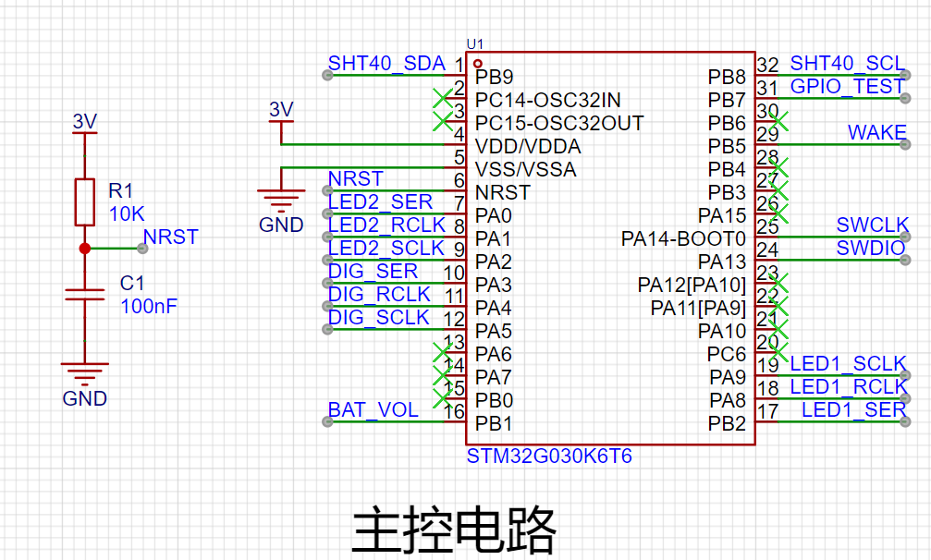Select the GPIO_TEST net label
This screenshot has width=931, height=560.
pyautogui.click(x=847, y=87)
